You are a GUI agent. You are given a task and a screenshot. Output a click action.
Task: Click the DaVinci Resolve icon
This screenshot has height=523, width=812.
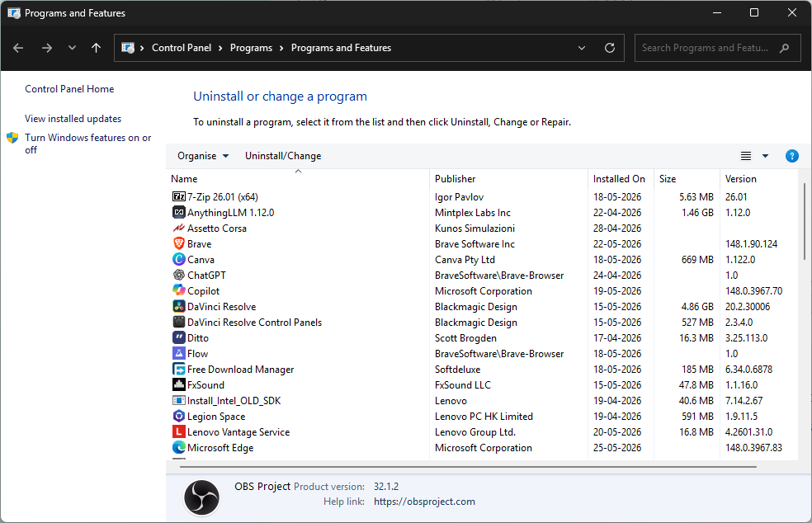coord(179,306)
